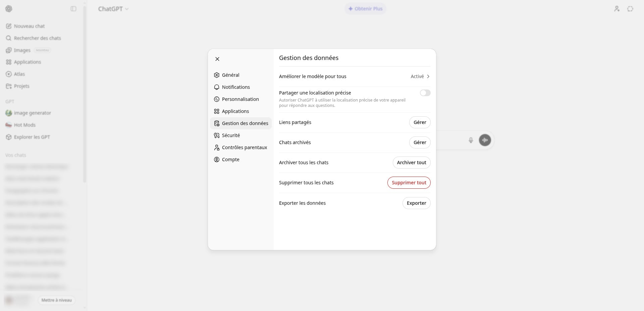Click the Activé status text
This screenshot has width=644, height=311.
417,76
